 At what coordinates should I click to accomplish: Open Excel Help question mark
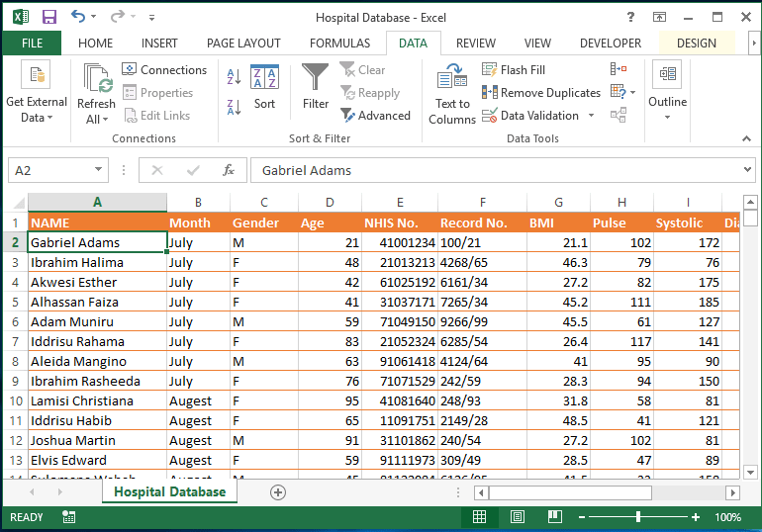630,18
